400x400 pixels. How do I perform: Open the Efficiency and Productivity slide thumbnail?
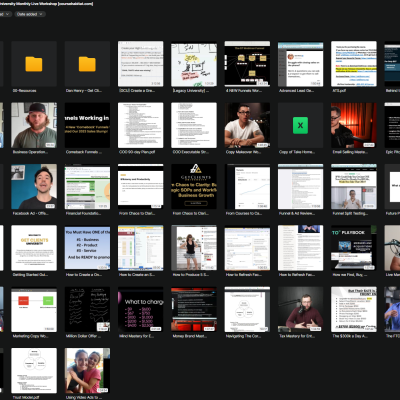(141, 187)
